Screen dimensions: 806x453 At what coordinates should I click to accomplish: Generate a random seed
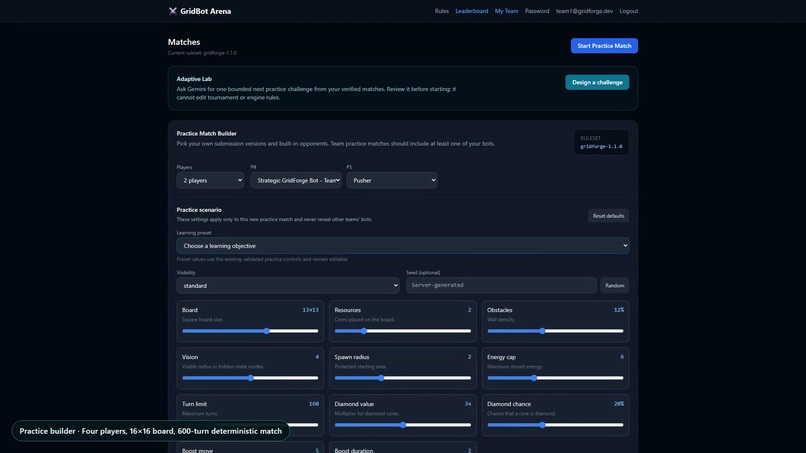pos(614,285)
